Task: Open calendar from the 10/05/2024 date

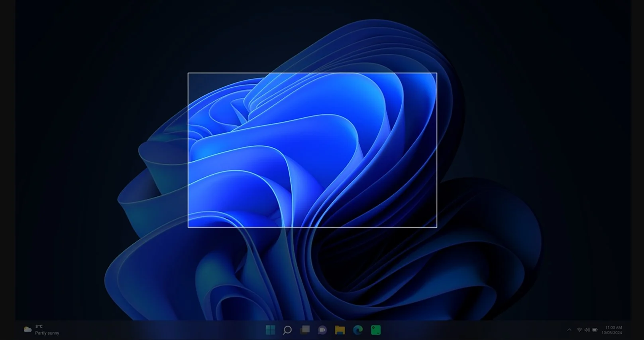Action: click(612, 333)
